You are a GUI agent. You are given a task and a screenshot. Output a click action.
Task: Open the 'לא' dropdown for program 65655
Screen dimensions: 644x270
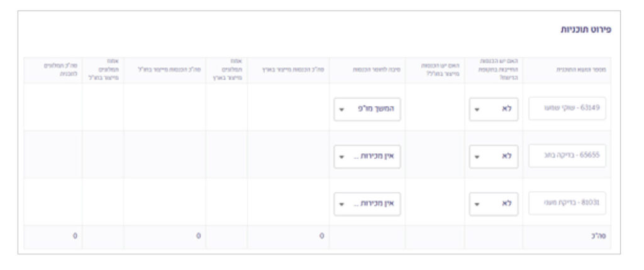point(494,156)
